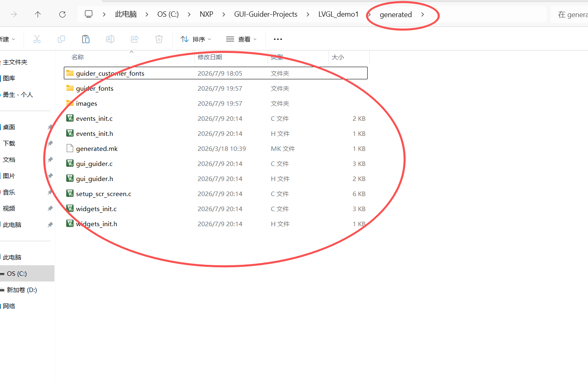Click the MK 文件 type cell
Viewport: 588px width, 384px height.
click(x=283, y=148)
